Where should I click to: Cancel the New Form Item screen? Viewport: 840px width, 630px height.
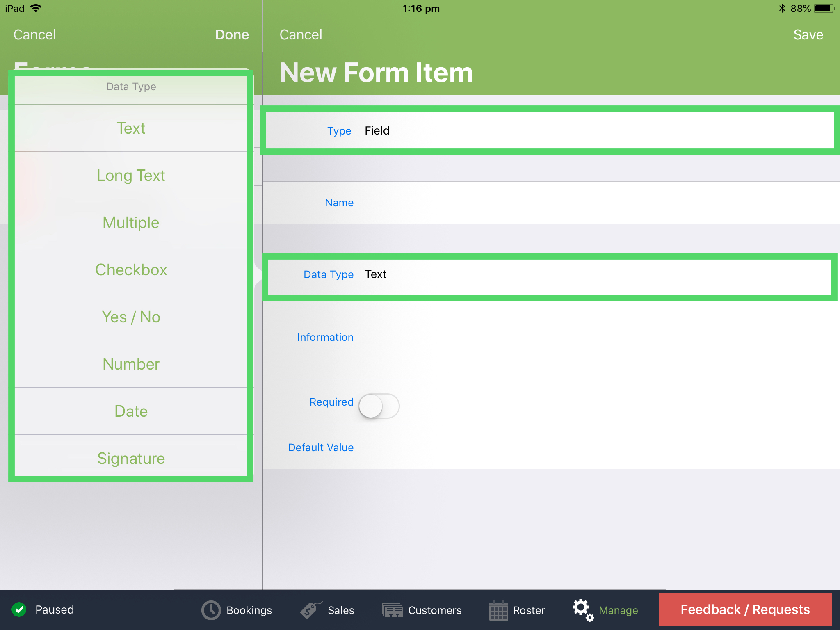pos(301,34)
